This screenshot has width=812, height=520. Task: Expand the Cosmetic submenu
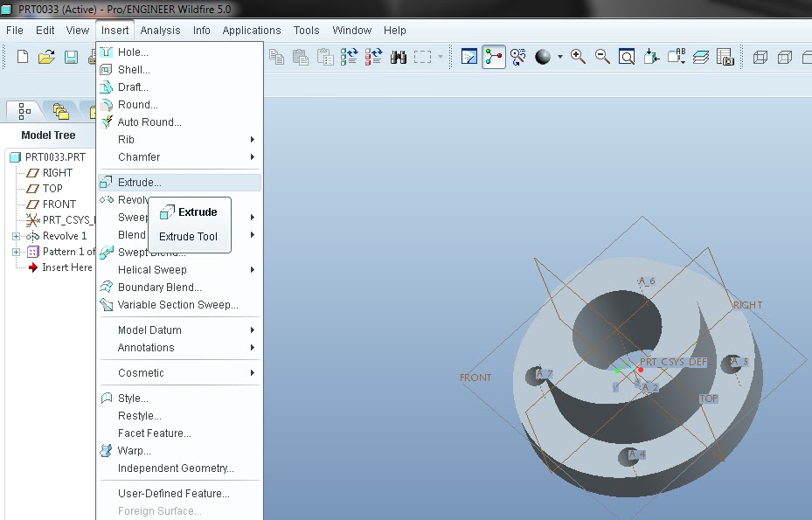[179, 373]
